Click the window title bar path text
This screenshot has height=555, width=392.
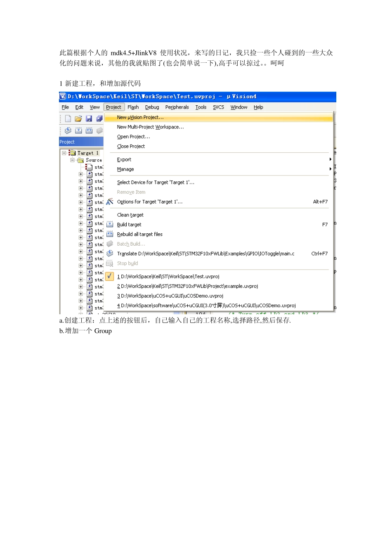pos(162,96)
